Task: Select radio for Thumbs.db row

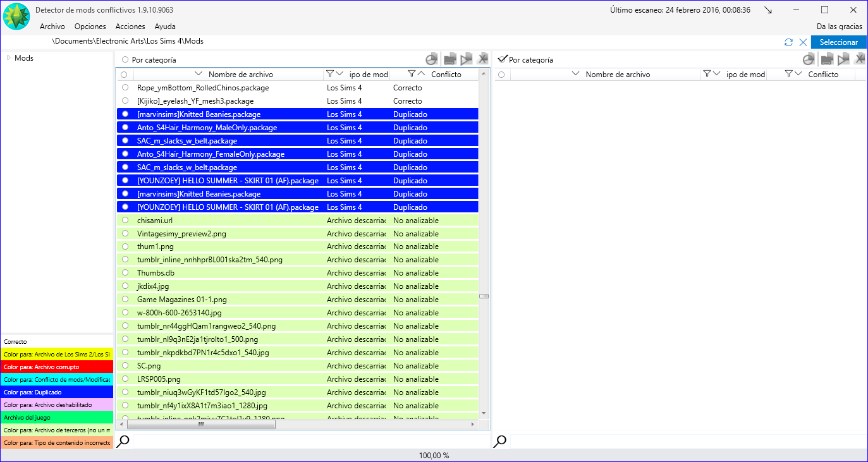Action: (125, 273)
